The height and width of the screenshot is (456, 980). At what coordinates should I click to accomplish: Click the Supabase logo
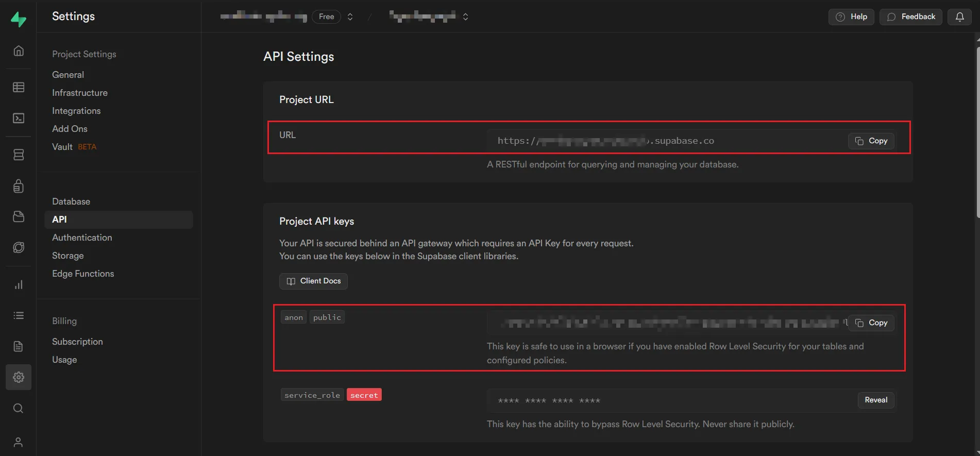coord(19,19)
